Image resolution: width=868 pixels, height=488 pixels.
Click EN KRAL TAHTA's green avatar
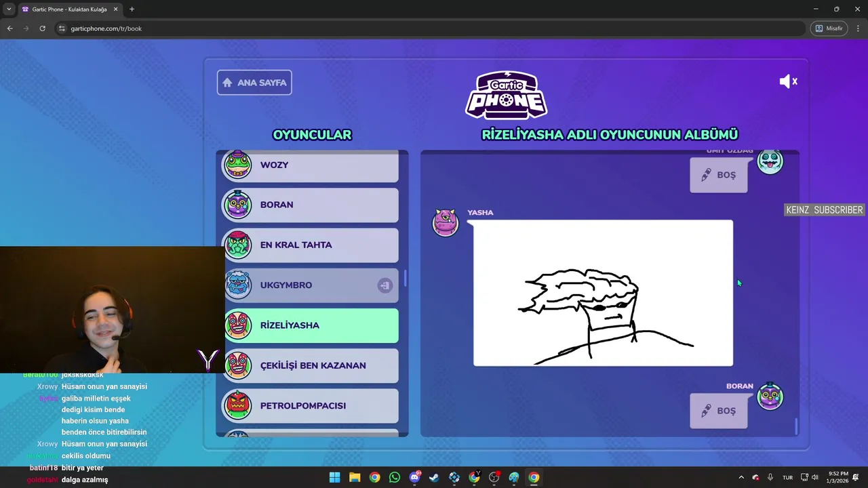(238, 245)
